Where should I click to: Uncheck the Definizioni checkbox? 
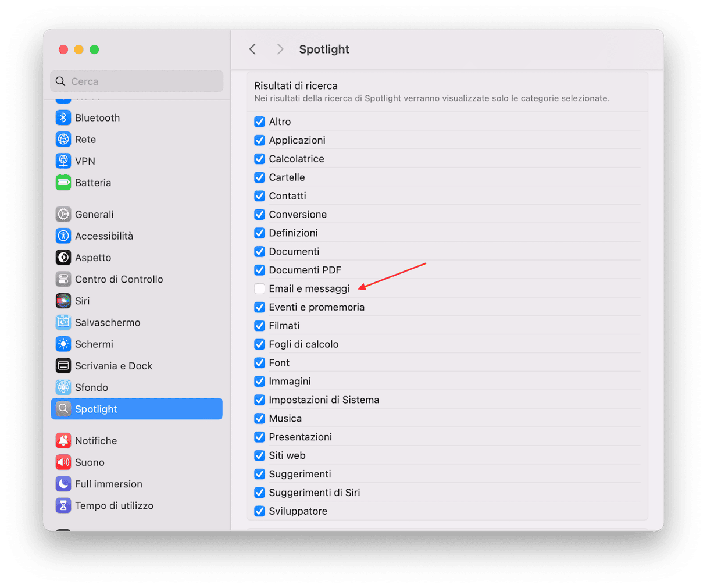click(x=260, y=233)
